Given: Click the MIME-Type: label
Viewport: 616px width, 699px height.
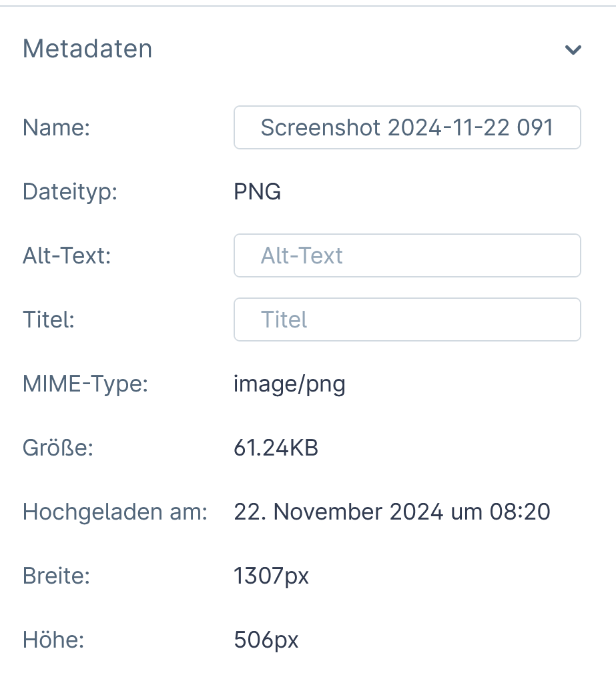Looking at the screenshot, I should click(x=85, y=384).
